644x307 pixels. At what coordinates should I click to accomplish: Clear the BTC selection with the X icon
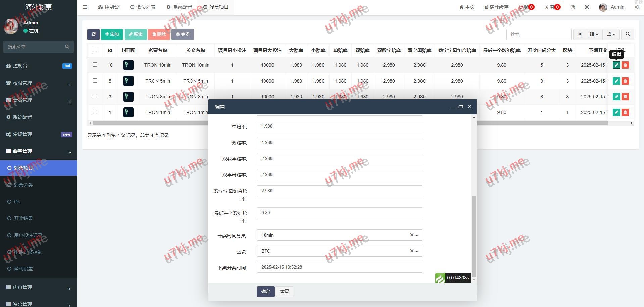411,251
